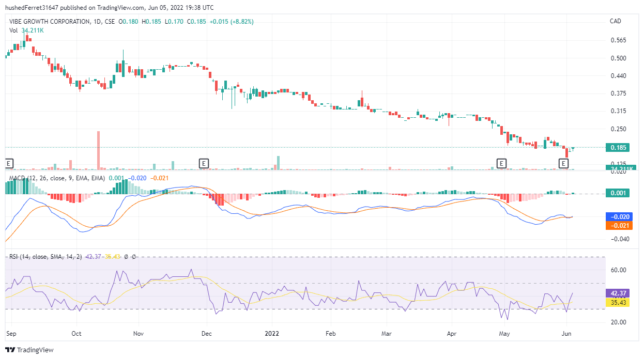Click the published on TradingView.com header text
The height and width of the screenshot is (359, 644).
(101, 8)
